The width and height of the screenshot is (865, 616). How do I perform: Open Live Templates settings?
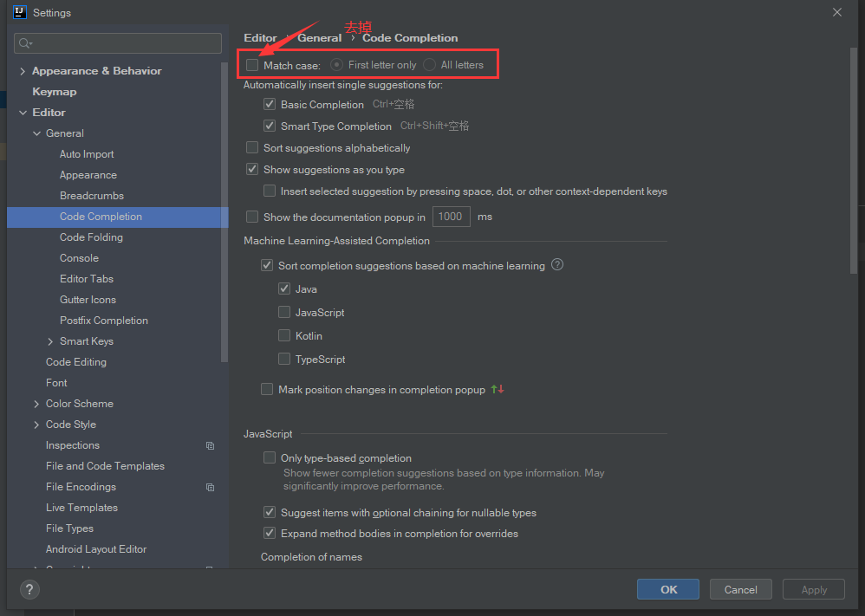(x=81, y=508)
